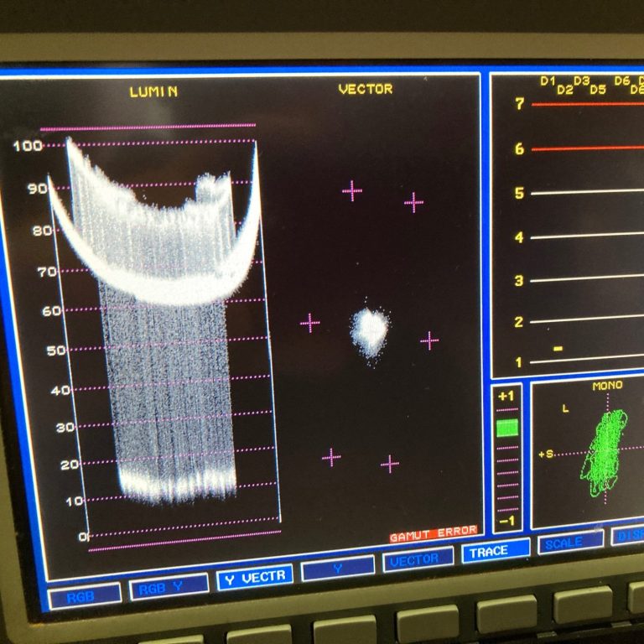Click the 90 luminance scale value
644x644 pixels.
(x=38, y=189)
